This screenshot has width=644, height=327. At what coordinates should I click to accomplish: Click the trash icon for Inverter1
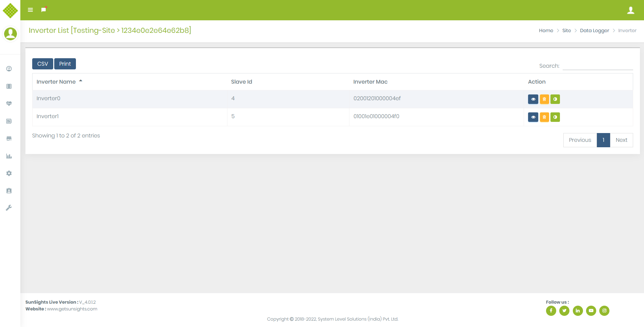point(544,117)
